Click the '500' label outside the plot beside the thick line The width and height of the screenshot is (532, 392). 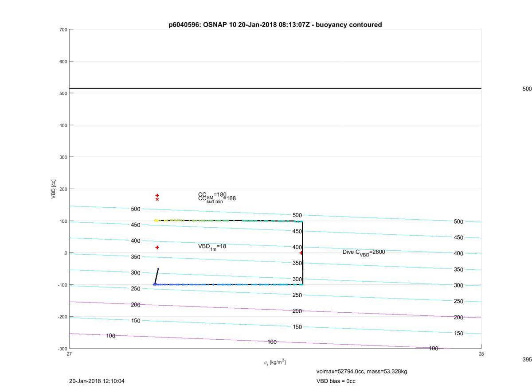pyautogui.click(x=527, y=89)
